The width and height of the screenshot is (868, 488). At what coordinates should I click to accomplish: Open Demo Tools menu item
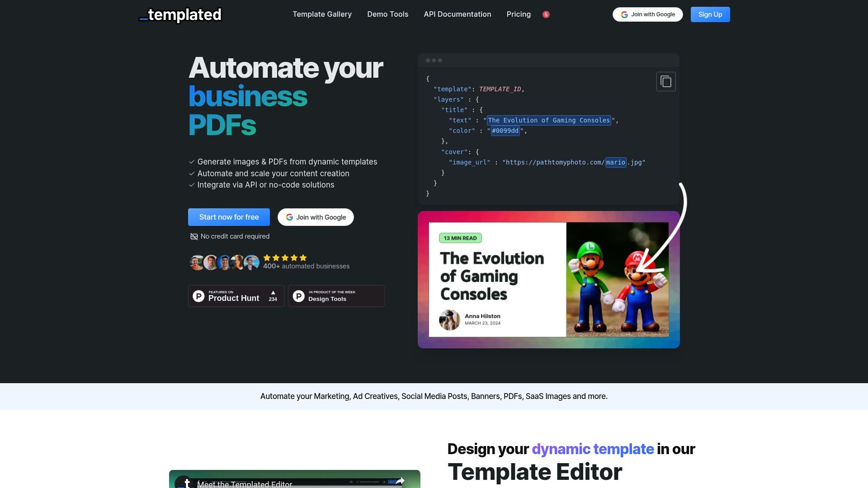pos(387,14)
